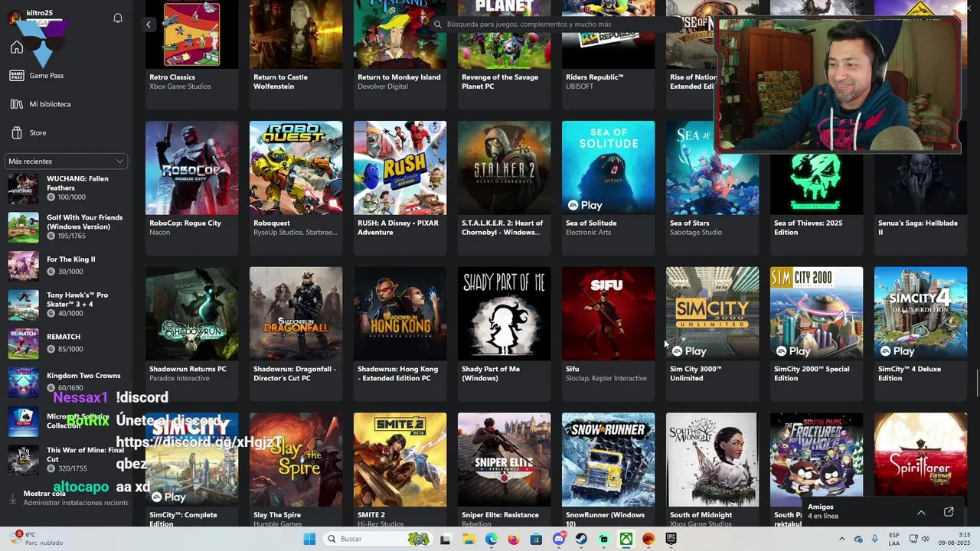Open Return to Monkey Island tile
Image resolution: width=980 pixels, height=551 pixels.
[400, 54]
